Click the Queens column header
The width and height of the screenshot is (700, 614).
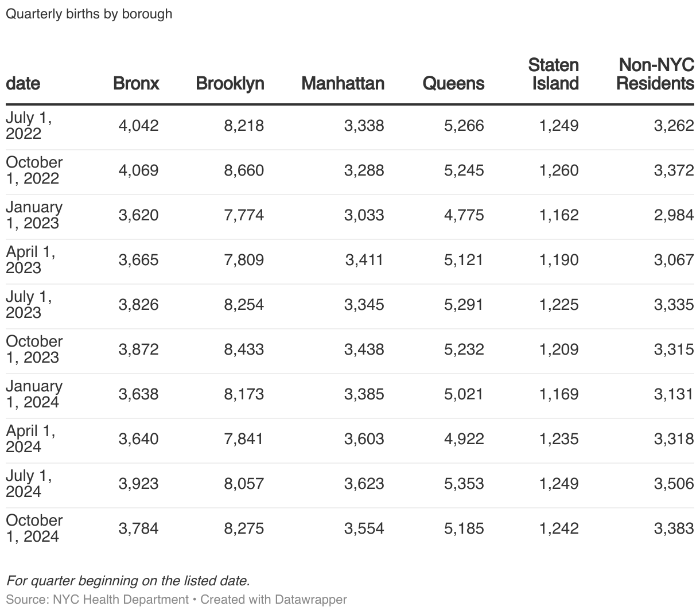coord(453,83)
